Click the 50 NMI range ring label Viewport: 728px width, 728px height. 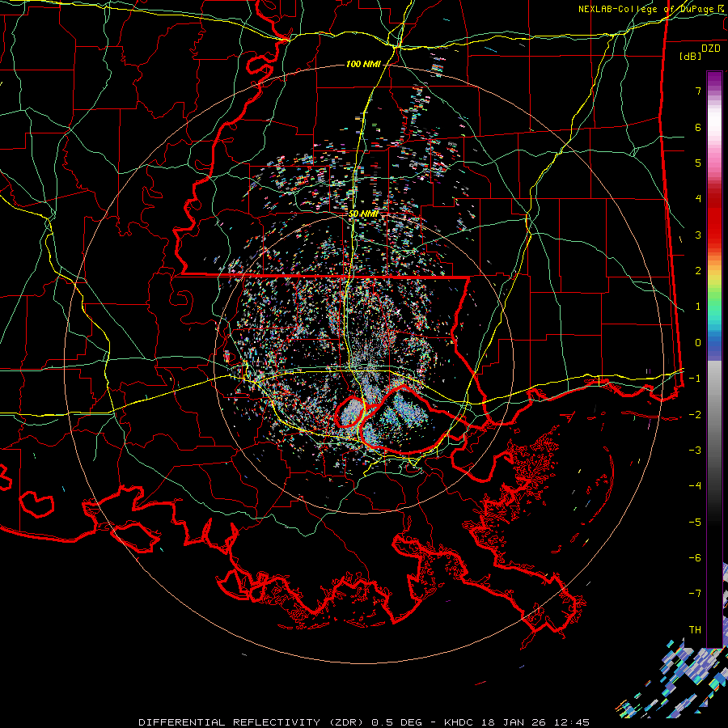(363, 214)
